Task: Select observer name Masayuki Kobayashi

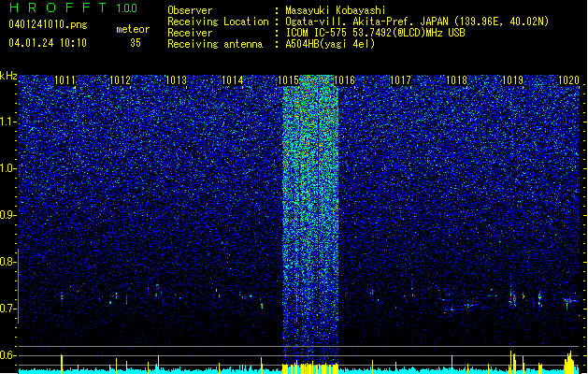Action: (336, 10)
